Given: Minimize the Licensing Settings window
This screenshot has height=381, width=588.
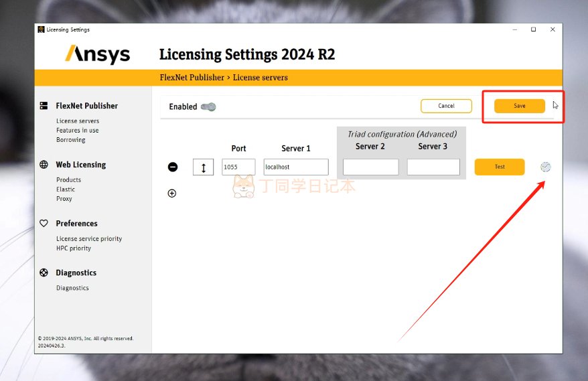Looking at the screenshot, I should [515, 29].
